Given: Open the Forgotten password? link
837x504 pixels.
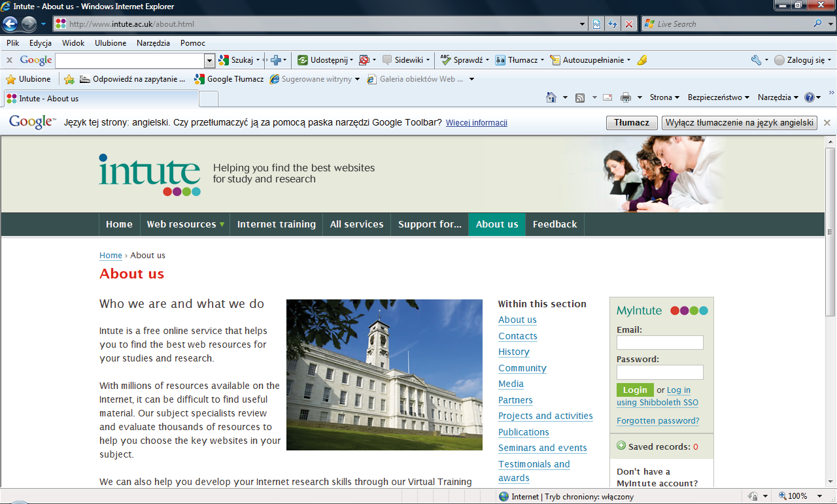Looking at the screenshot, I should (x=658, y=421).
